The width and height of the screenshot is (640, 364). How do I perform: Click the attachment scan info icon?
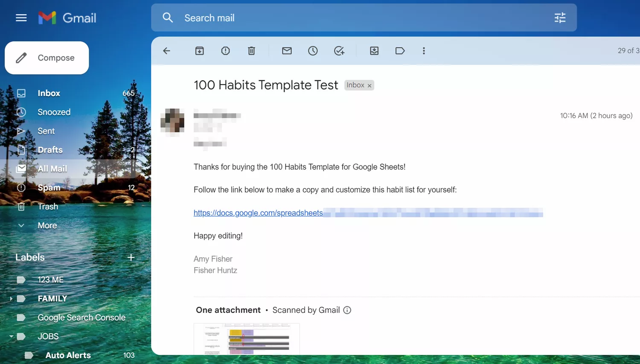(347, 310)
